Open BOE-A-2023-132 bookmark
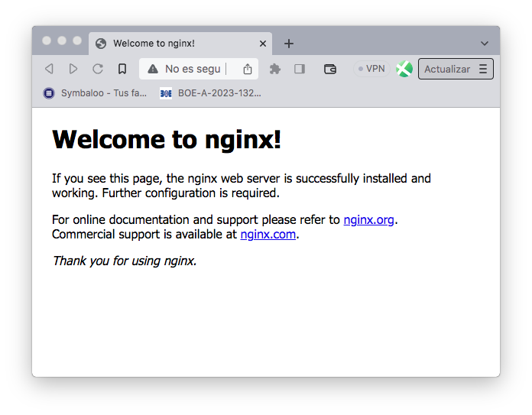 coord(210,93)
